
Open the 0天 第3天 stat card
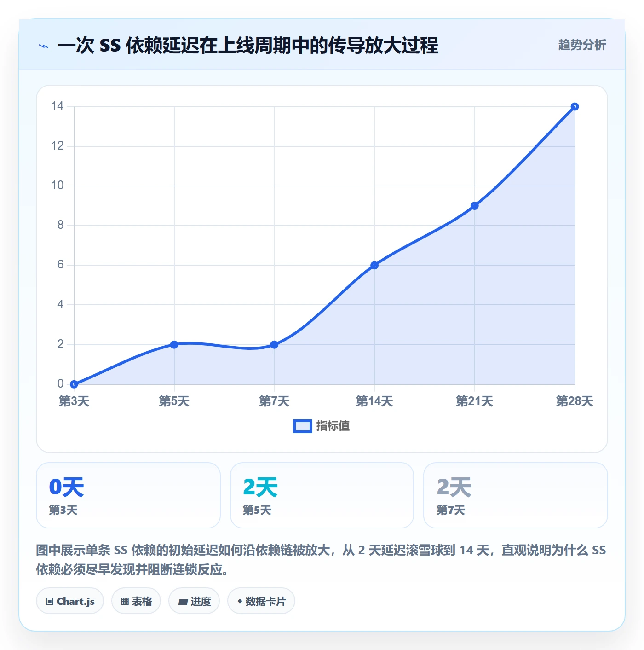point(128,495)
